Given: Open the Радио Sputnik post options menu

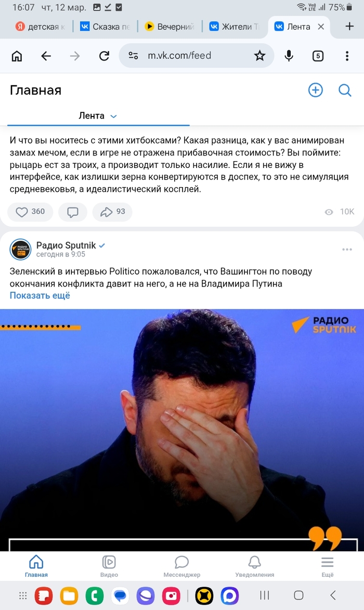Looking at the screenshot, I should (x=347, y=250).
